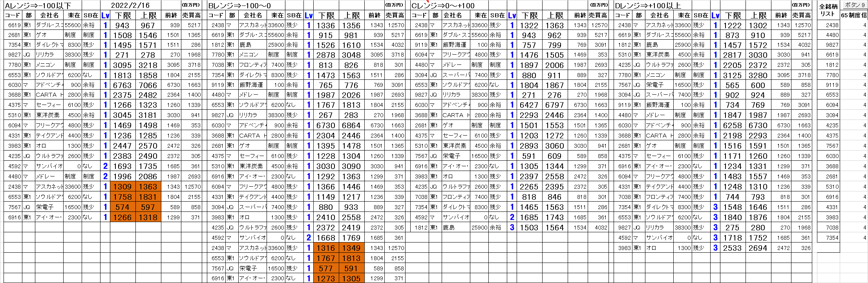Select the コード header in C range
Image resolution: width=868 pixels, height=283 pixels.
pos(419,15)
